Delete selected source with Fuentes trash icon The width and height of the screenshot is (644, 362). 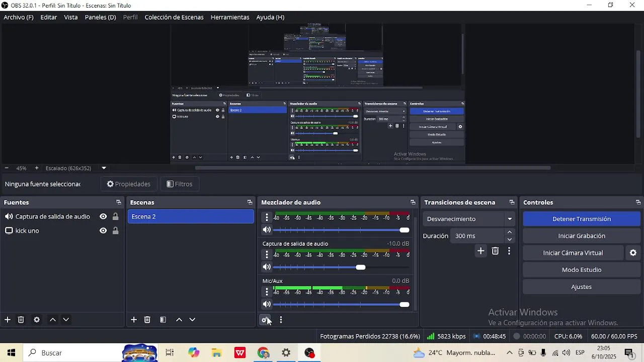[x=21, y=320]
